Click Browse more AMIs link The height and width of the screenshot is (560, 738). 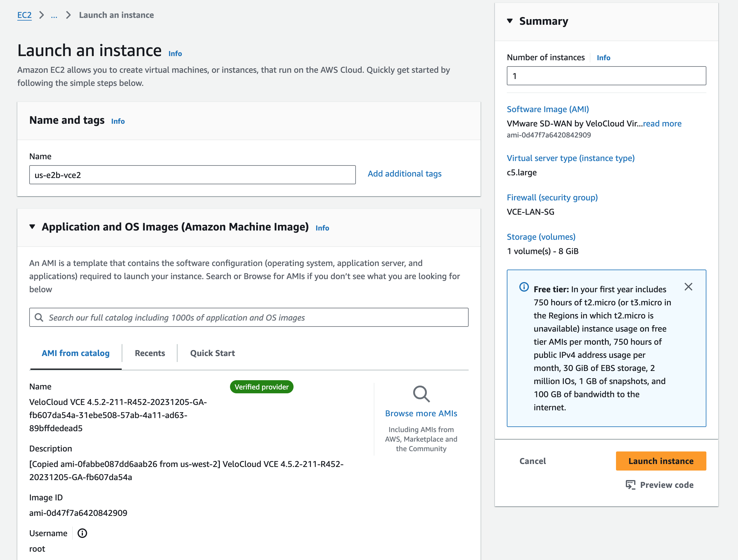[x=421, y=414]
